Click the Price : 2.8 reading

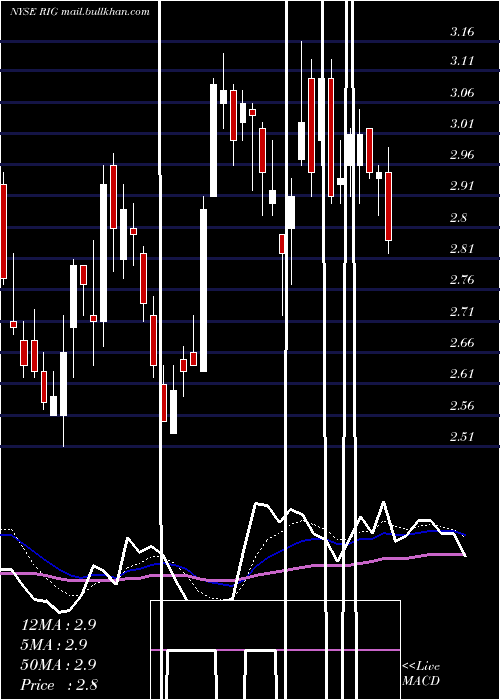click(58, 685)
